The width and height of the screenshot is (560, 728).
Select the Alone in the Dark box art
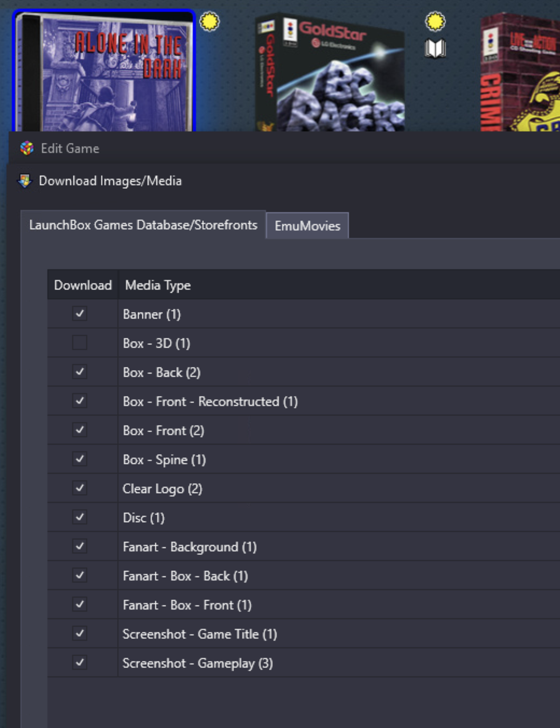(103, 71)
